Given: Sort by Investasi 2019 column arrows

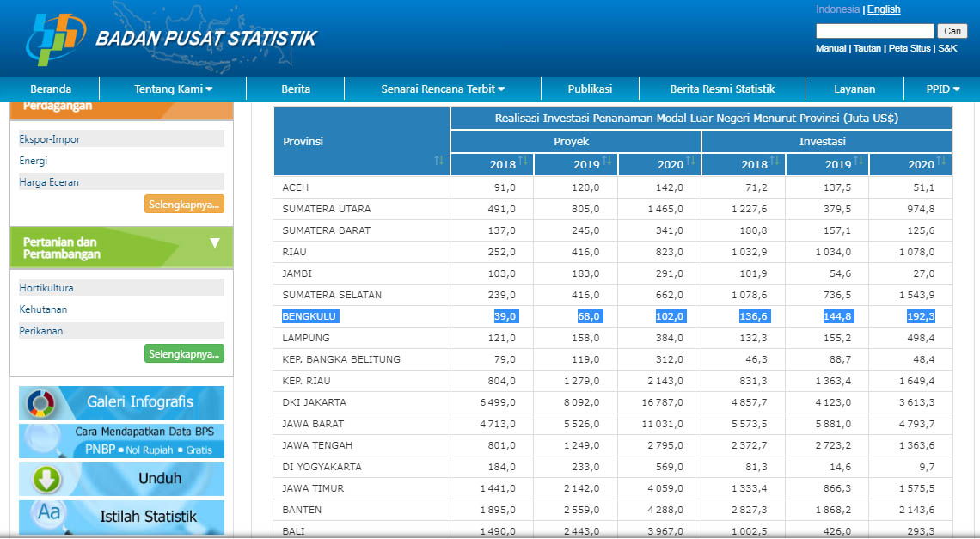Looking at the screenshot, I should point(858,161).
